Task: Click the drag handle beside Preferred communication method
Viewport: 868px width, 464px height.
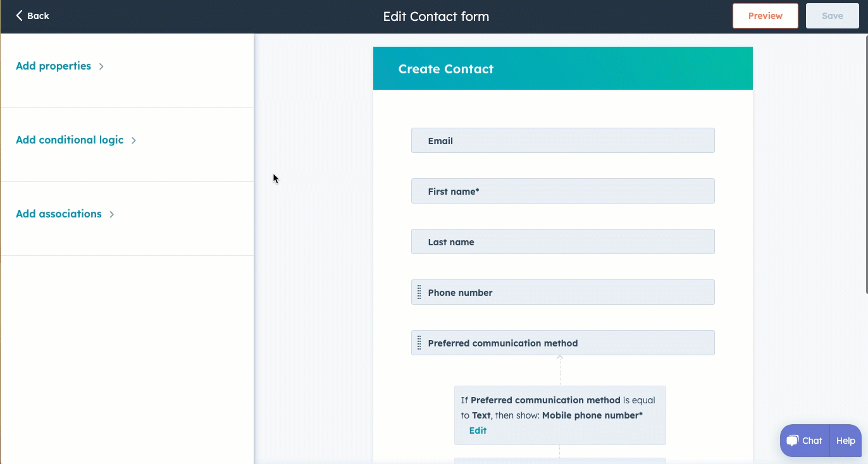Action: coord(419,343)
